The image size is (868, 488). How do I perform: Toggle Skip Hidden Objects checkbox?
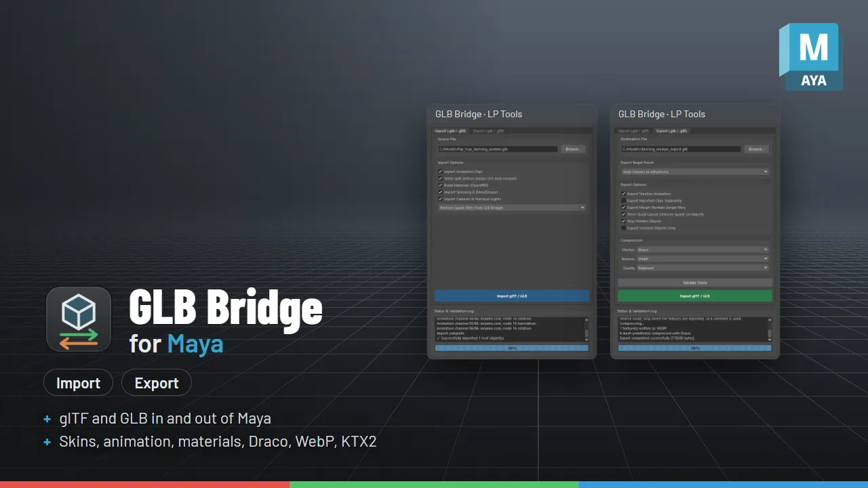point(623,221)
